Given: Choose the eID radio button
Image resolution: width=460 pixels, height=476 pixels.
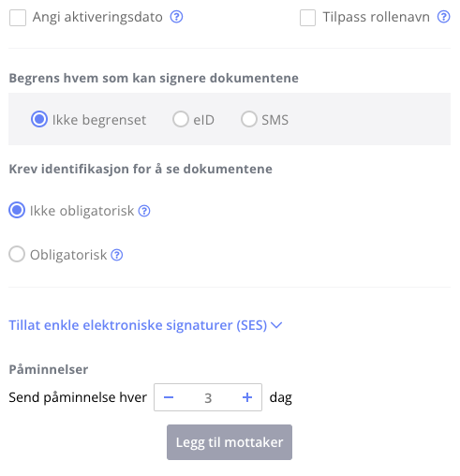Looking at the screenshot, I should pos(181,119).
